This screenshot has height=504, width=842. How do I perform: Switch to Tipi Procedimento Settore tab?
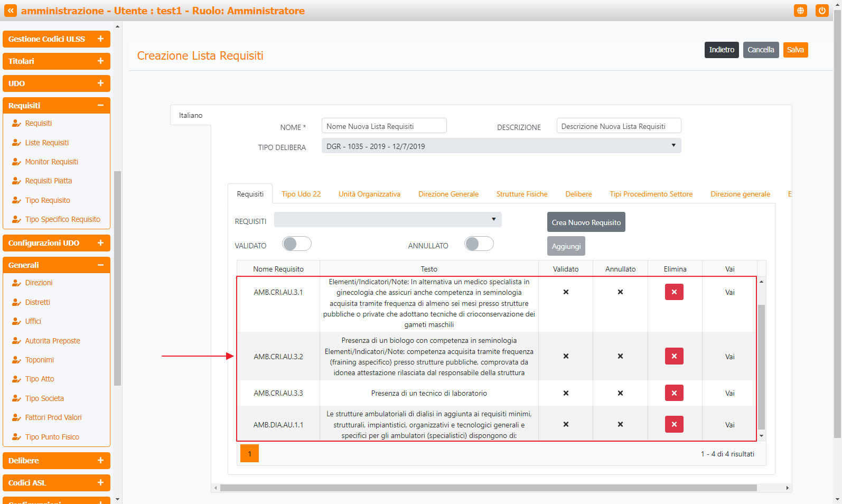click(x=651, y=194)
